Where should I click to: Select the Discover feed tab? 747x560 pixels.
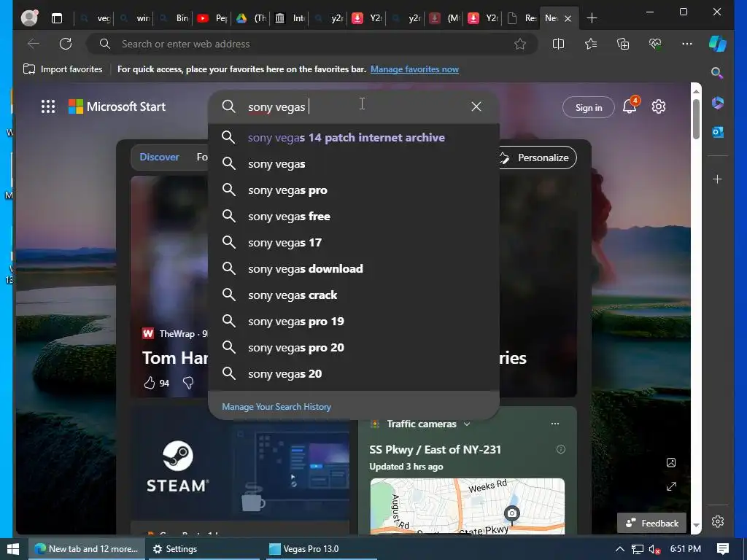[159, 157]
